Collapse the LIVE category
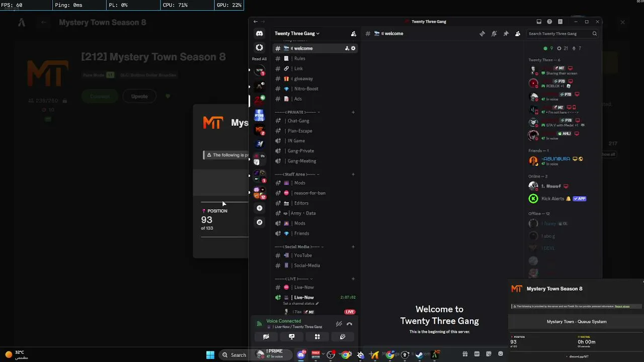The image size is (644, 362). pos(294,279)
